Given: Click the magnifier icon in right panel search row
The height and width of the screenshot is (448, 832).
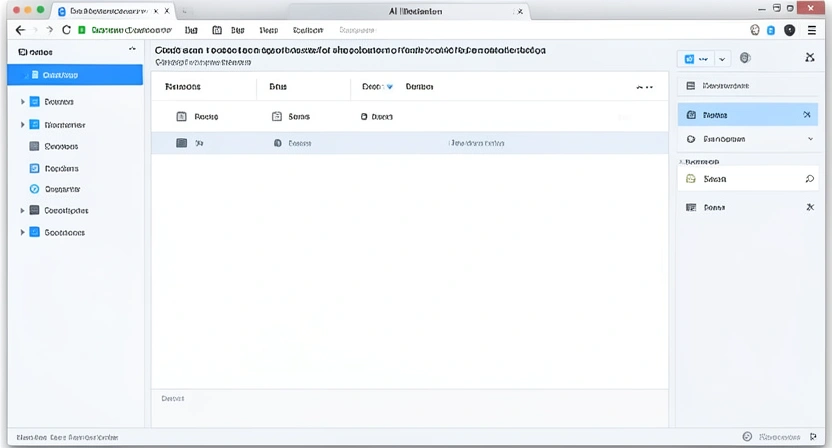Looking at the screenshot, I should pyautogui.click(x=809, y=179).
